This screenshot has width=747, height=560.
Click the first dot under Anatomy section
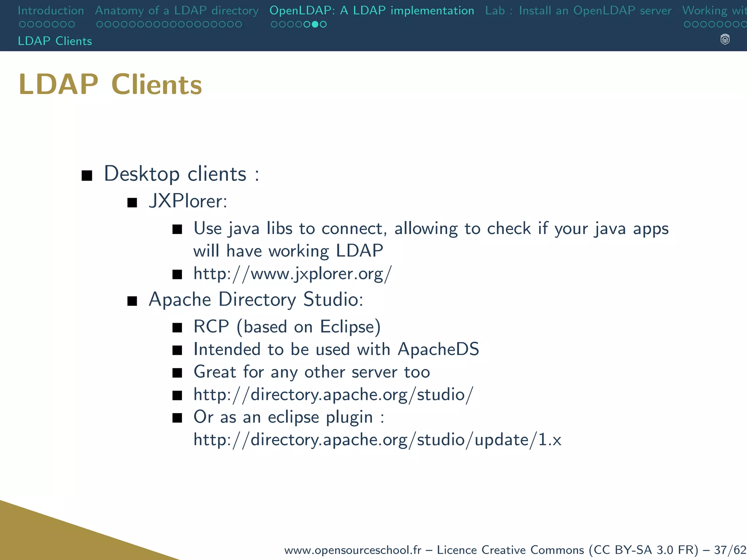click(100, 24)
